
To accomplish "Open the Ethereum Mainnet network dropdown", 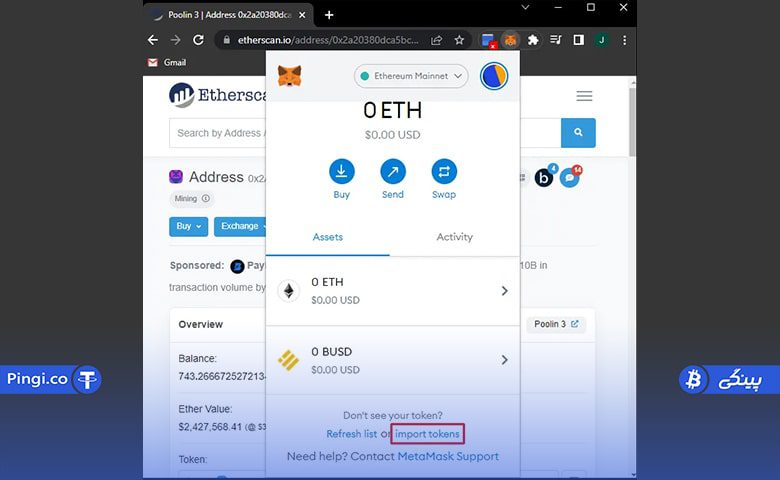I will click(411, 76).
